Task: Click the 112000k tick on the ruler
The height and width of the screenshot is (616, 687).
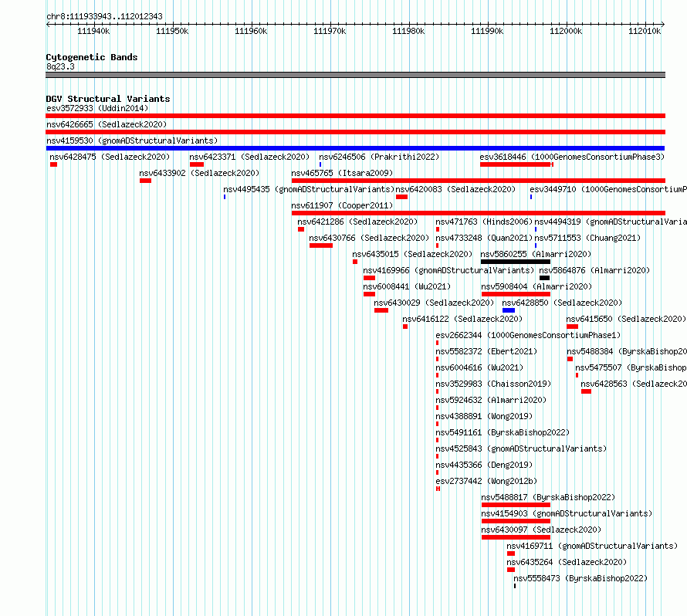Action: [566, 31]
